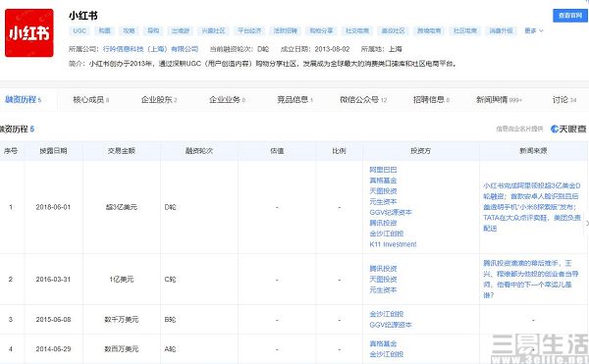Open 真格基金 investor link in D轮 row
Image resolution: width=589 pixels, height=364 pixels.
(383, 181)
